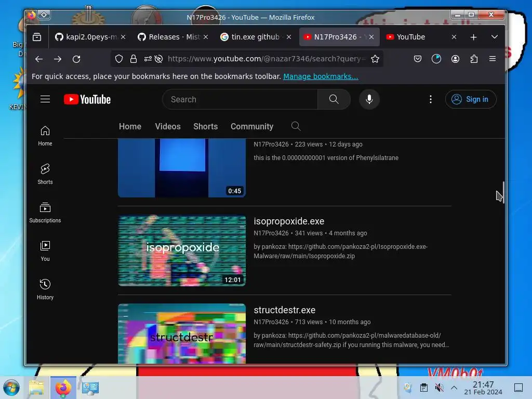The image size is (532, 399).
Task: Open the Firefox account profile icon
Action: (455, 59)
